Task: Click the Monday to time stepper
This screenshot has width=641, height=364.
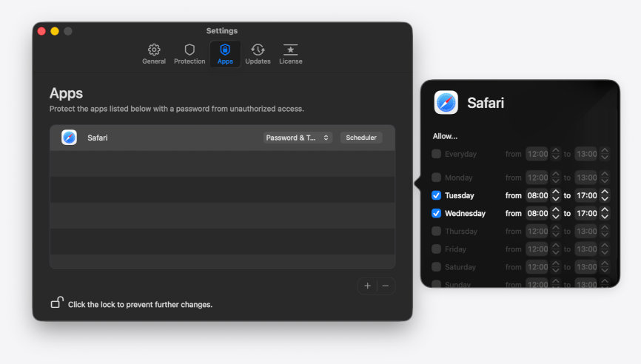Action: coord(605,178)
